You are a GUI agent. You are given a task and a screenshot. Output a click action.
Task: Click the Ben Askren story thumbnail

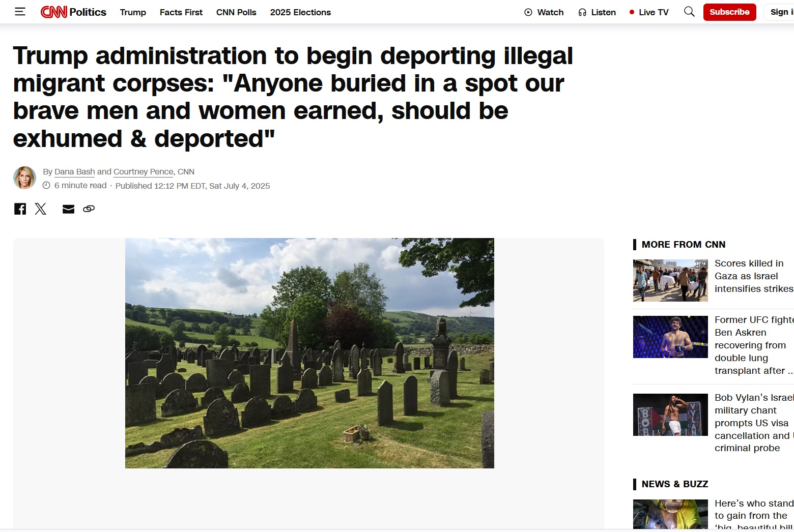[x=670, y=337]
